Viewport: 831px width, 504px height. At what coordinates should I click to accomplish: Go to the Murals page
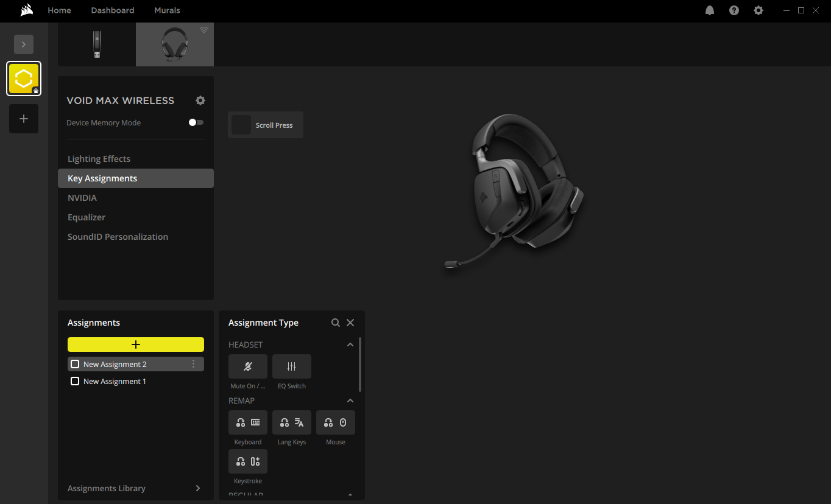pos(167,10)
